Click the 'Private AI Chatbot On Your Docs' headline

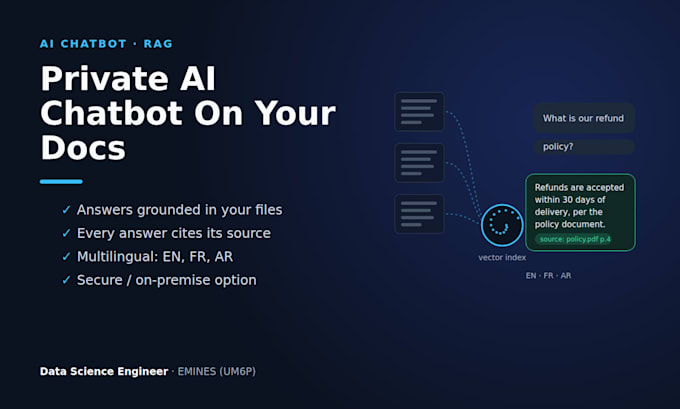[x=188, y=113]
